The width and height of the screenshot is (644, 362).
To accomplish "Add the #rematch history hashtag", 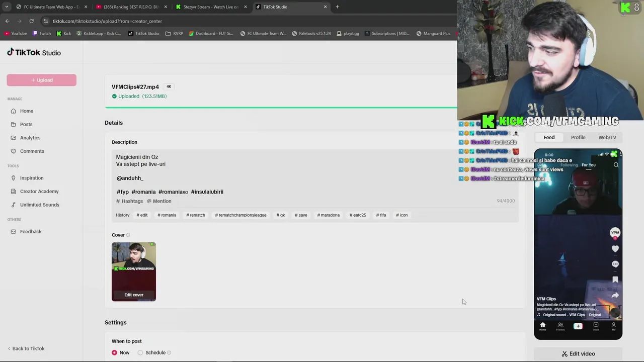I will (196, 215).
